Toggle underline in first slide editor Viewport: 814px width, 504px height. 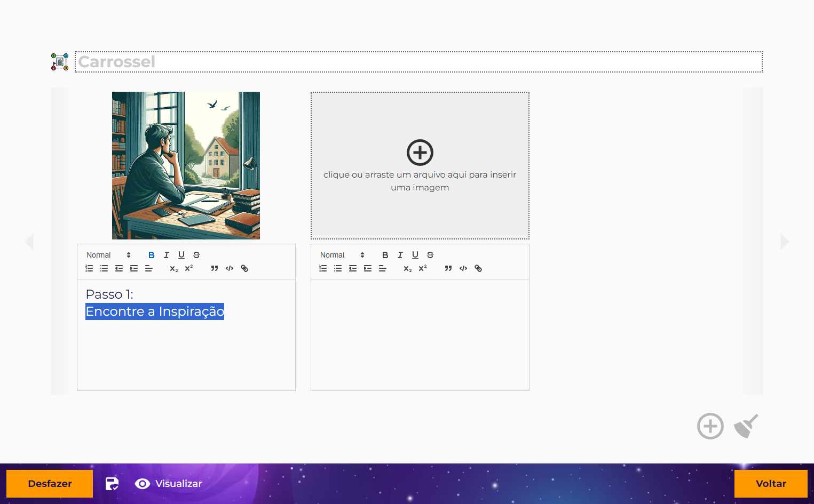(181, 255)
